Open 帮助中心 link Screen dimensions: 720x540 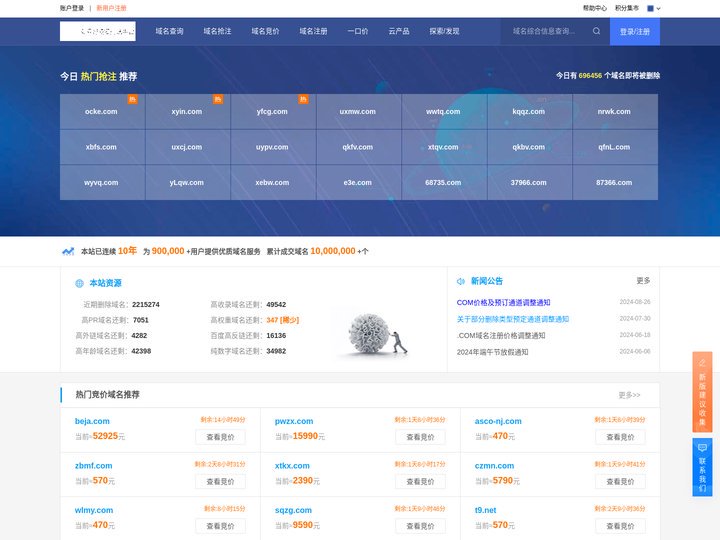pos(595,8)
